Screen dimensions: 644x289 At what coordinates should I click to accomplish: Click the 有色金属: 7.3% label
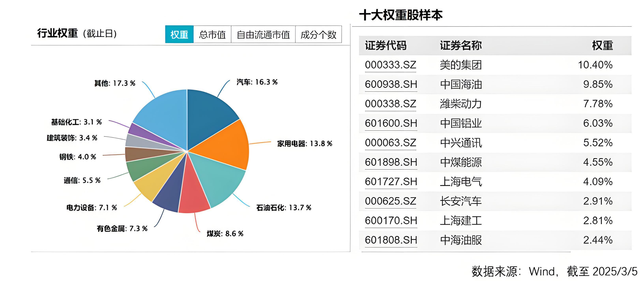click(122, 229)
